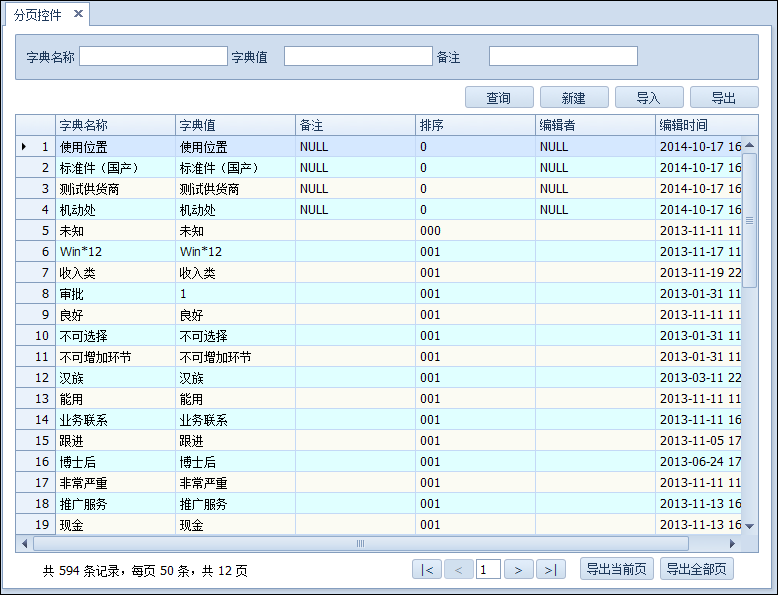The image size is (778, 595).
Task: Select 非常严重 in 字典名称 column
Action: [115, 482]
